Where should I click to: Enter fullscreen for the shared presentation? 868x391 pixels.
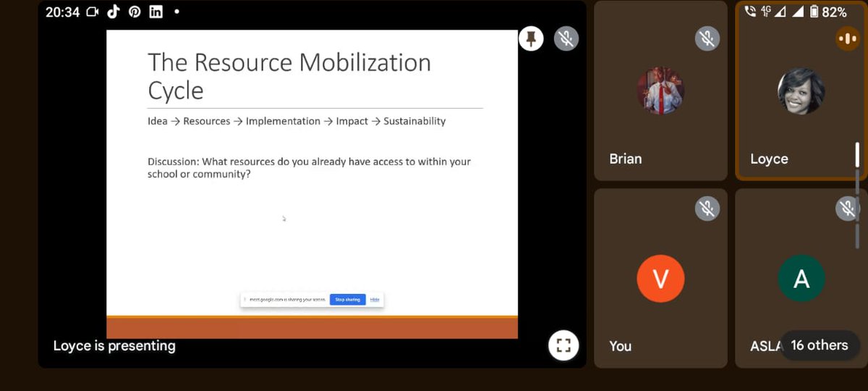point(563,345)
